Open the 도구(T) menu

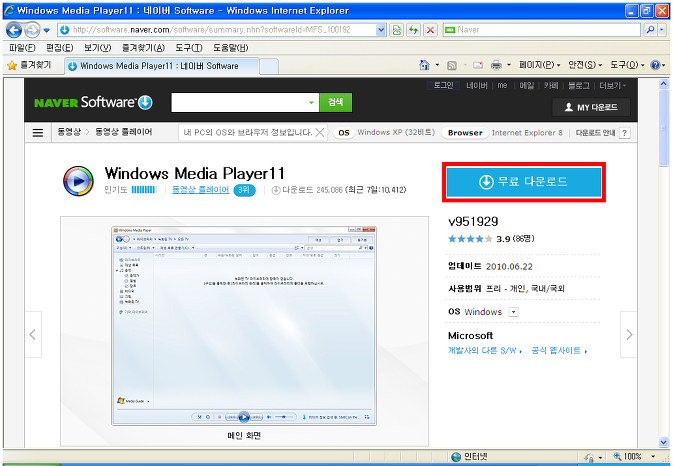coord(189,48)
